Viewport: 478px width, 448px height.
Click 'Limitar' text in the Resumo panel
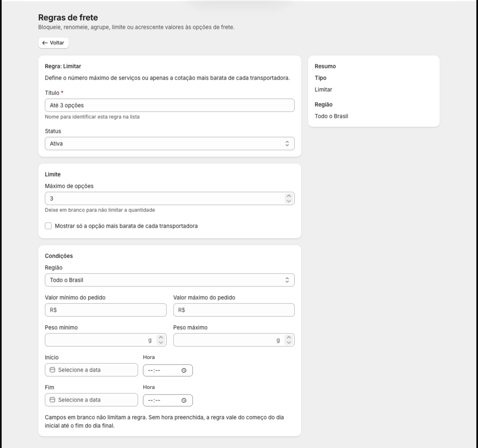point(323,89)
